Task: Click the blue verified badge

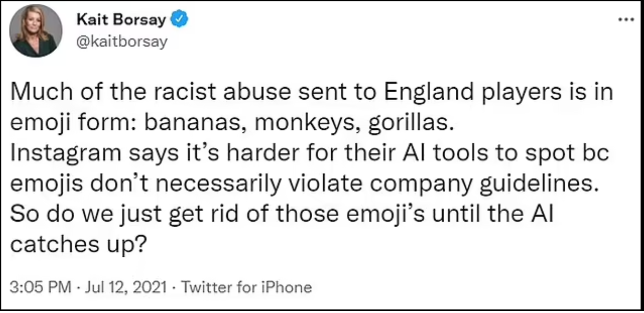Action: 179,19
